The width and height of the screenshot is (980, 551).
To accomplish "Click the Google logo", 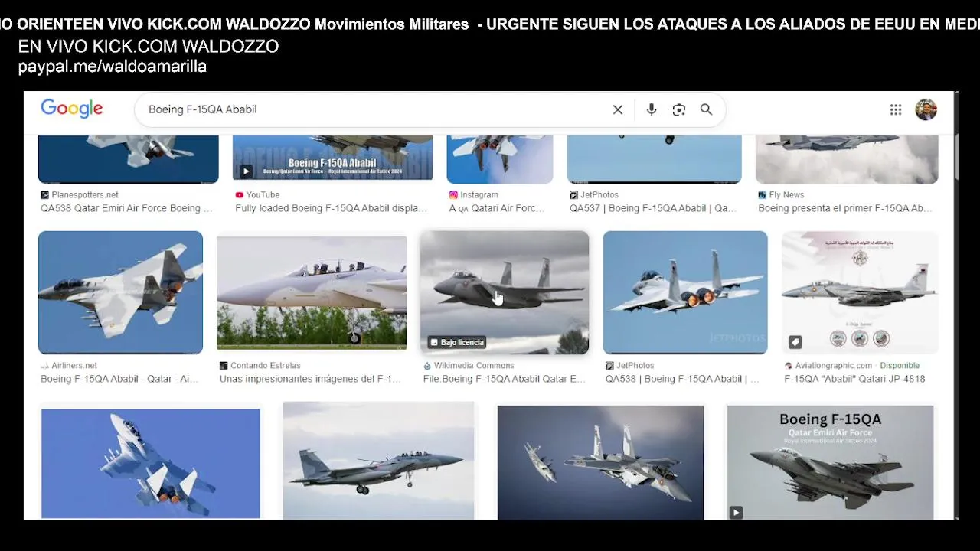I will click(x=72, y=109).
